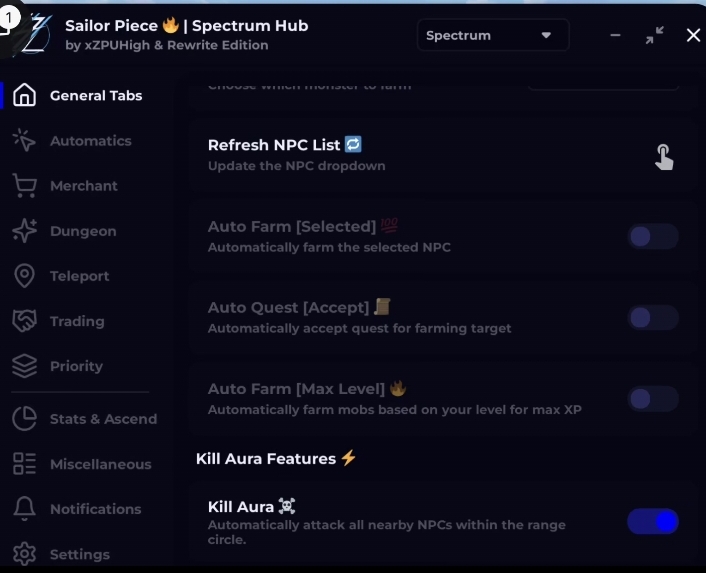Click the Trading handshake icon
The height and width of the screenshot is (573, 706).
pos(24,321)
